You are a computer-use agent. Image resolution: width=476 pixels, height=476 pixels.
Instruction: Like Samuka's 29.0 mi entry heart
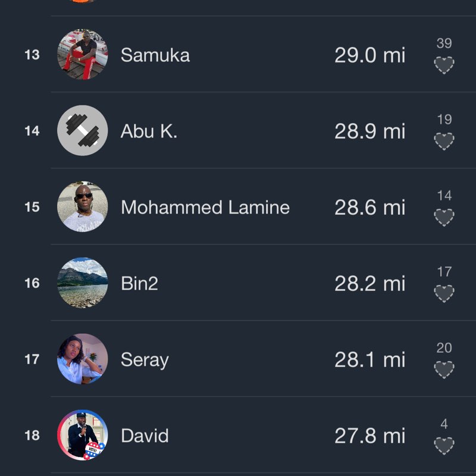(x=444, y=65)
